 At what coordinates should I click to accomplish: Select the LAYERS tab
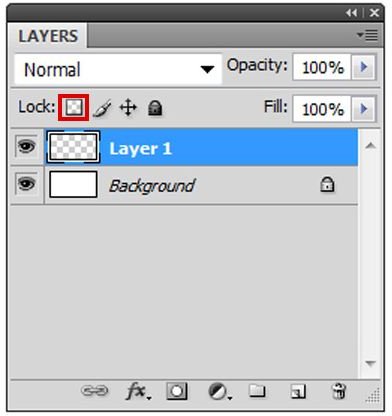(x=48, y=36)
